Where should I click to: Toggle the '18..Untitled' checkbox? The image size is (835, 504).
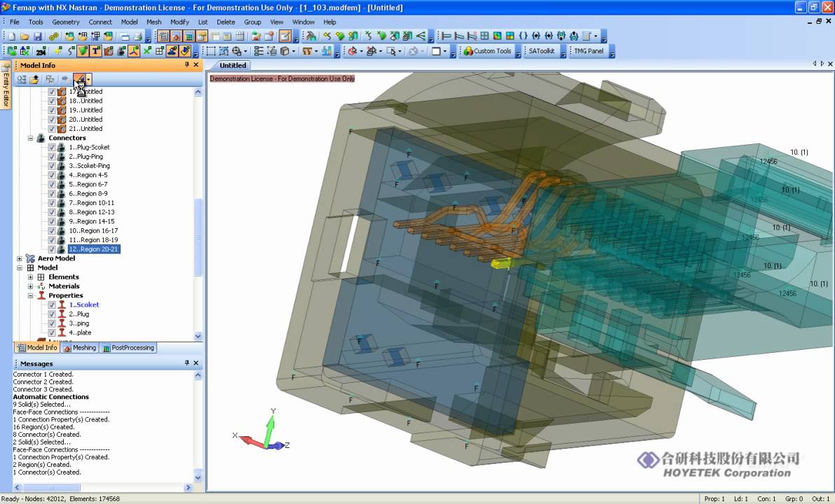click(52, 101)
